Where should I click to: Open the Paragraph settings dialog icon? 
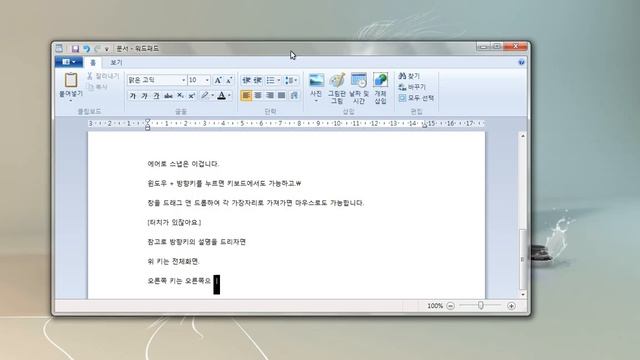[x=294, y=96]
